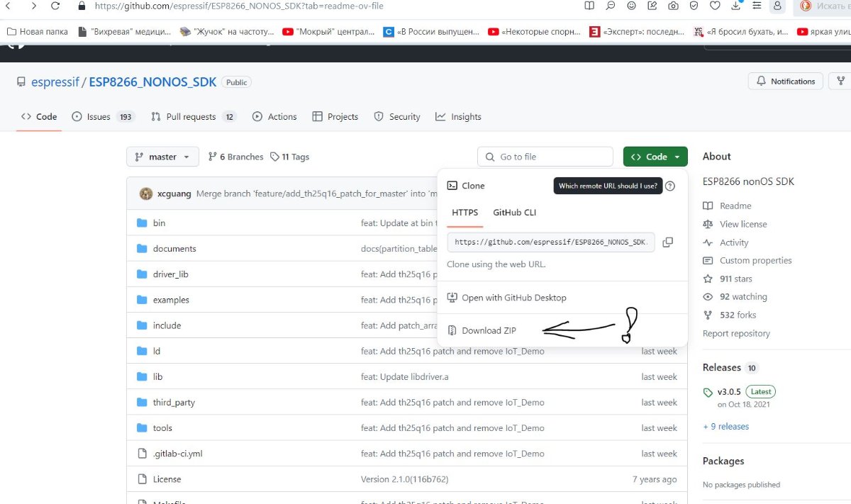
Task: Click the clone URL text field
Action: coord(551,242)
